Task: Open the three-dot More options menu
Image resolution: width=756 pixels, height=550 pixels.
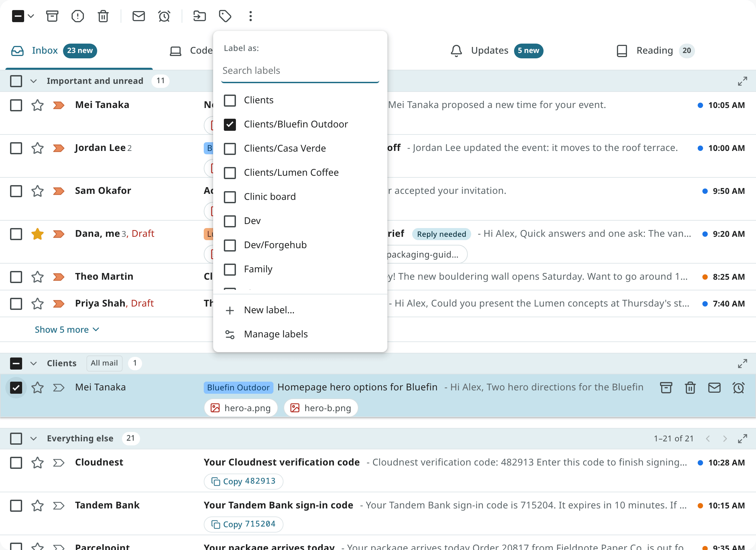Action: (x=251, y=16)
